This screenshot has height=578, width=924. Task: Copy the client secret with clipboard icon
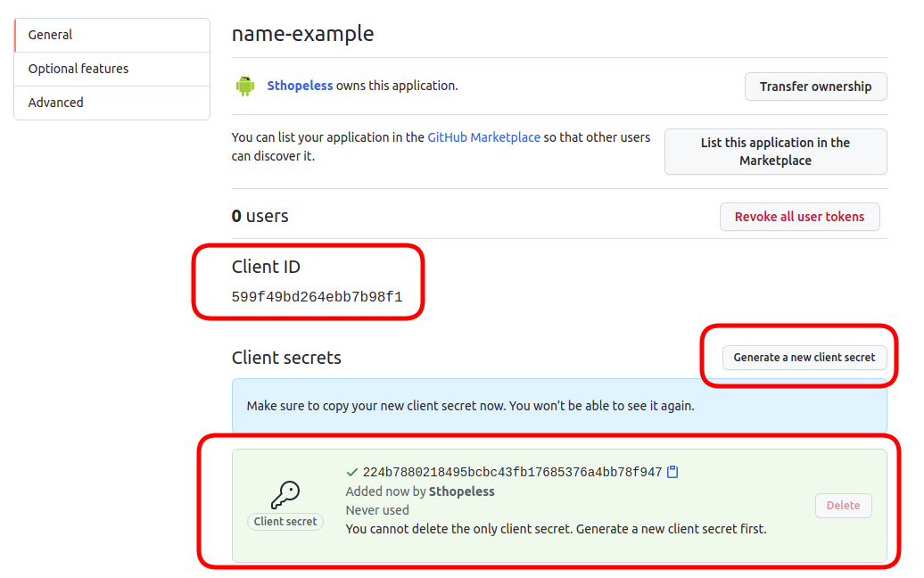pyautogui.click(x=672, y=472)
